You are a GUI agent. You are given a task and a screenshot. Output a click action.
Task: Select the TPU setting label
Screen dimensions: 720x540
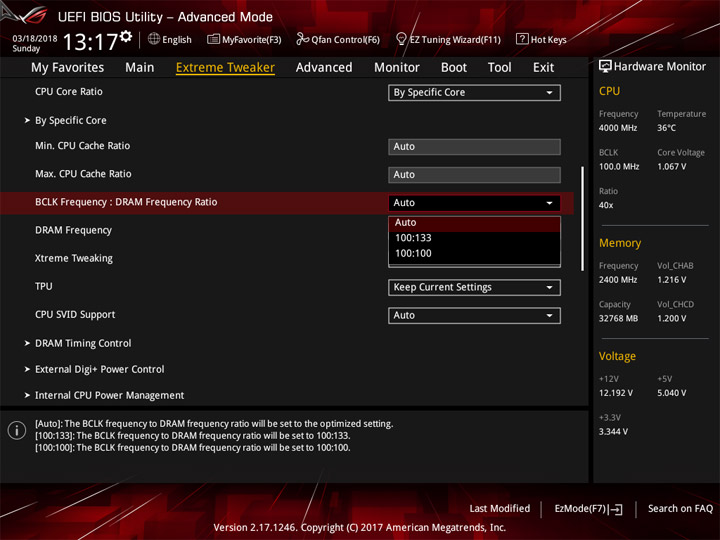click(x=44, y=287)
